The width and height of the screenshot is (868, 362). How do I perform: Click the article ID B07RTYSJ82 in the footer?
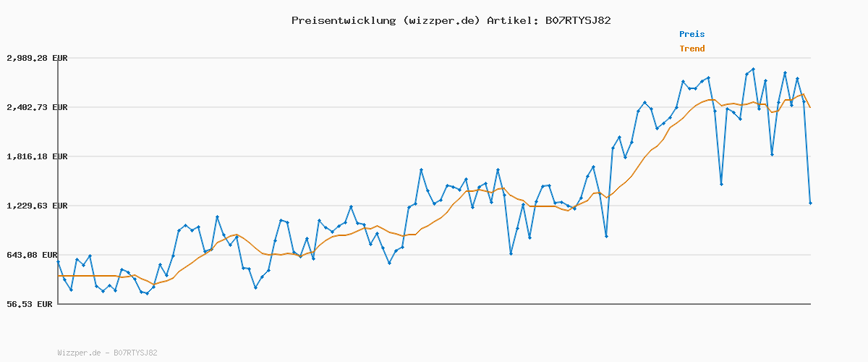point(135,353)
